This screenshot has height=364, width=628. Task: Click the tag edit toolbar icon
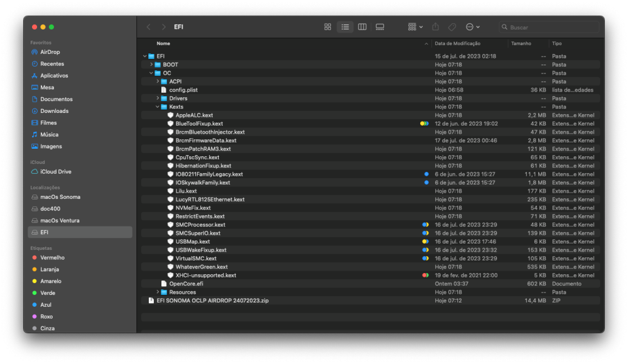[452, 27]
